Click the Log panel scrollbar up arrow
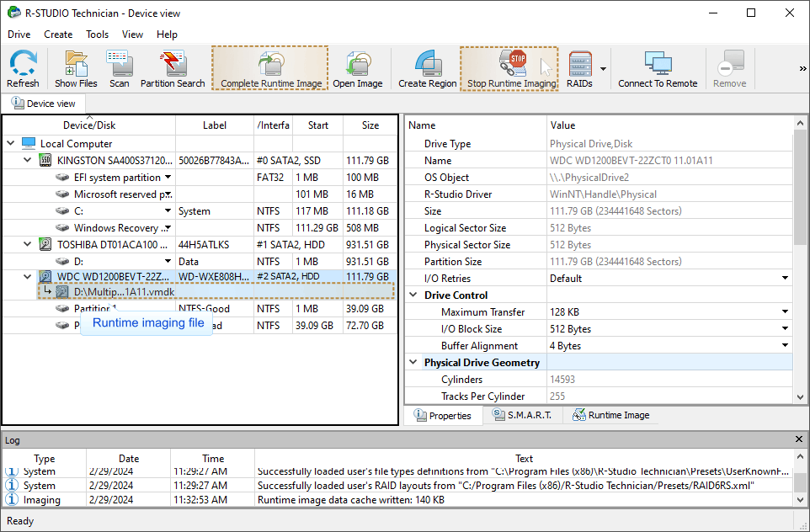The height and width of the screenshot is (532, 810). tap(800, 456)
